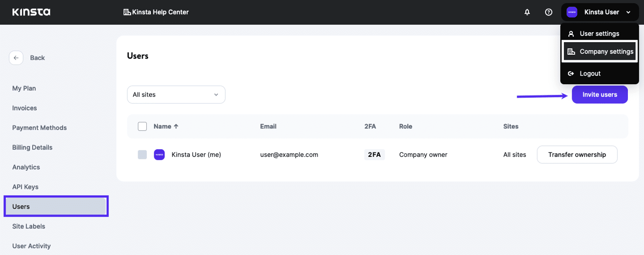Click the Sites column header
This screenshot has width=644, height=255.
click(x=511, y=126)
